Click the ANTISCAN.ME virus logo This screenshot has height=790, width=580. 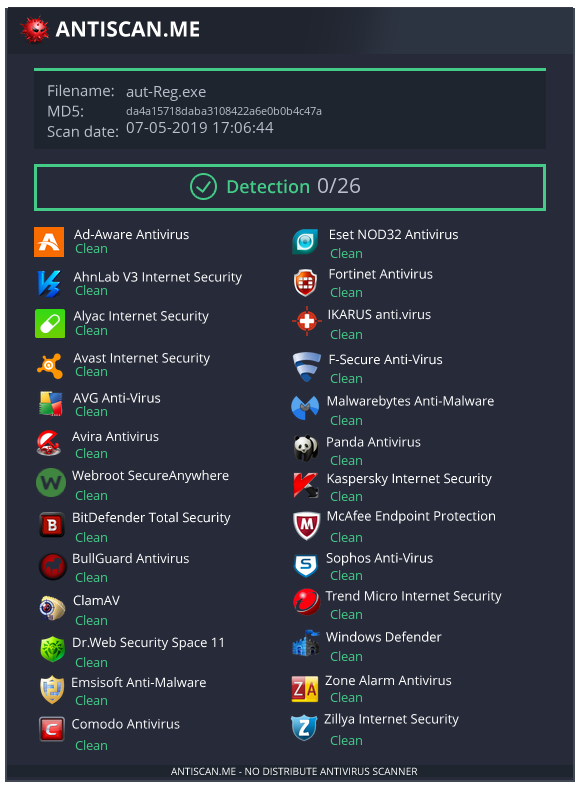point(34,30)
